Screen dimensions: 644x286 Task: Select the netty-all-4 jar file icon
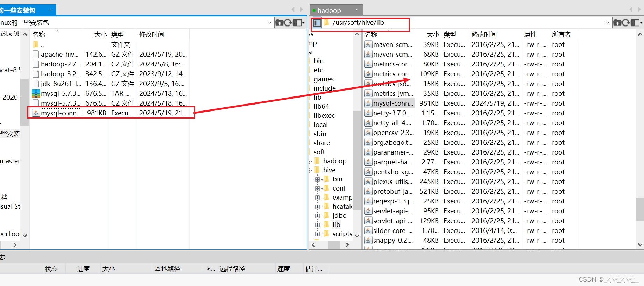(368, 123)
